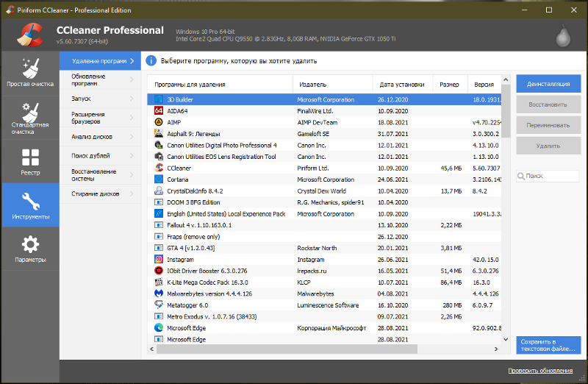The width and height of the screenshot is (588, 384).
Task: Open the Стандартная очистка section
Action: pyautogui.click(x=30, y=118)
